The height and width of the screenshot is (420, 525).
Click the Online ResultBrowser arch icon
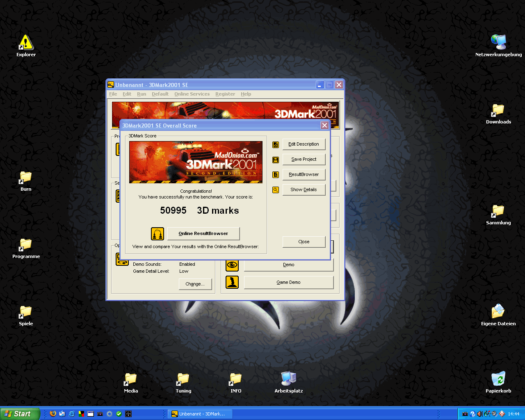click(157, 234)
